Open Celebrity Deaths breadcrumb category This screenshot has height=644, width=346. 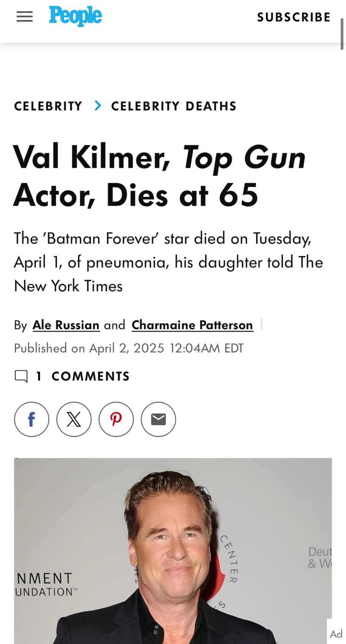(174, 106)
